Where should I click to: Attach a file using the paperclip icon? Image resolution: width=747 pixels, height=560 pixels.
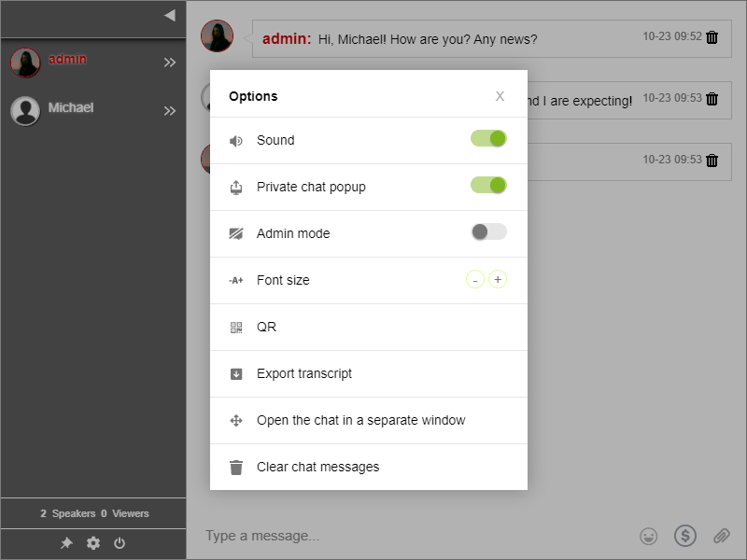(721, 536)
